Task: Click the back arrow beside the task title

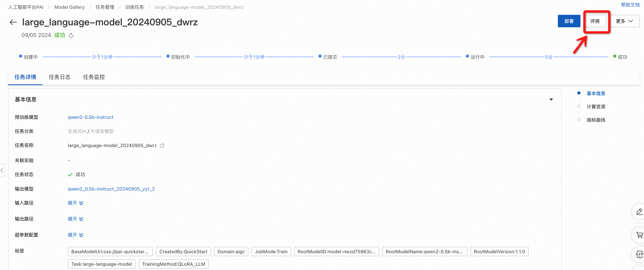Action: (x=13, y=22)
